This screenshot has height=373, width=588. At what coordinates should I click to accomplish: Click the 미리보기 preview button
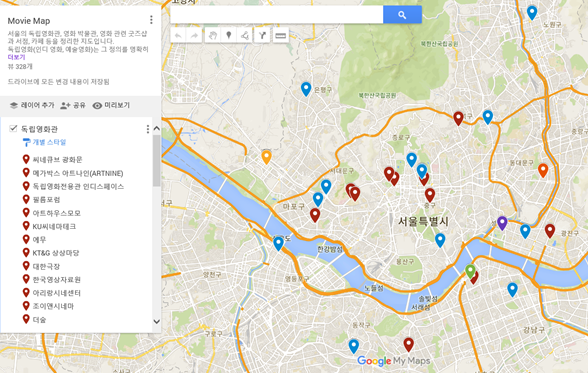coord(111,105)
